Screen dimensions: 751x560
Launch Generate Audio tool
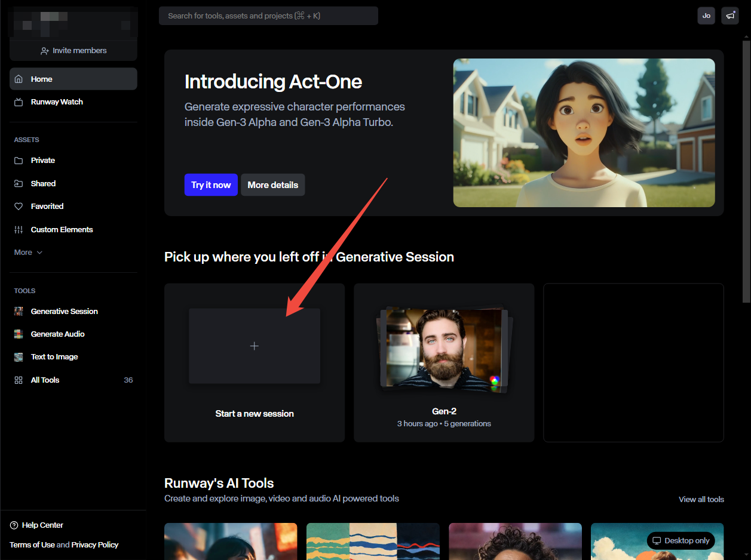pyautogui.click(x=73, y=334)
